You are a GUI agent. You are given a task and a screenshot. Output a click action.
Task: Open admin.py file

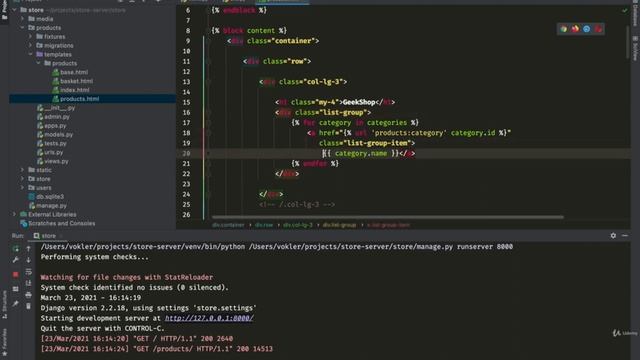(53, 117)
